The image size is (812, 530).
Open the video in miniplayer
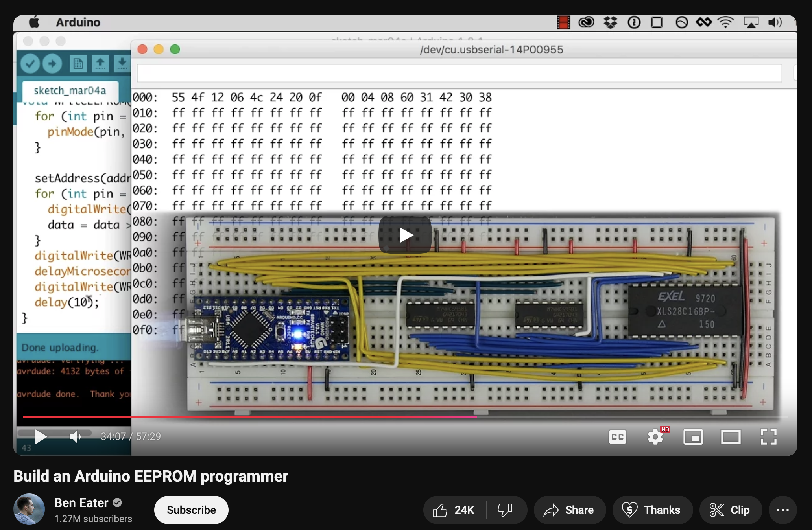pyautogui.click(x=694, y=436)
